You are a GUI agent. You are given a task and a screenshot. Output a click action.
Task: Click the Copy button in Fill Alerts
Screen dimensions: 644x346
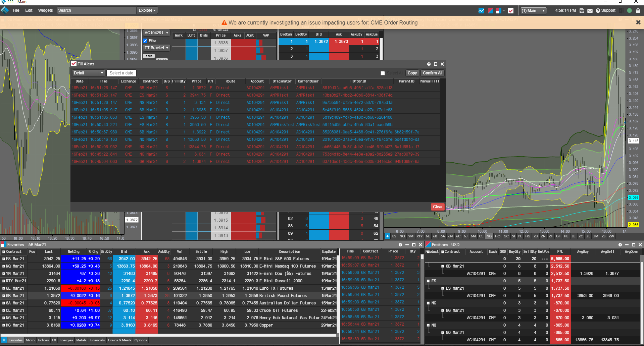412,73
